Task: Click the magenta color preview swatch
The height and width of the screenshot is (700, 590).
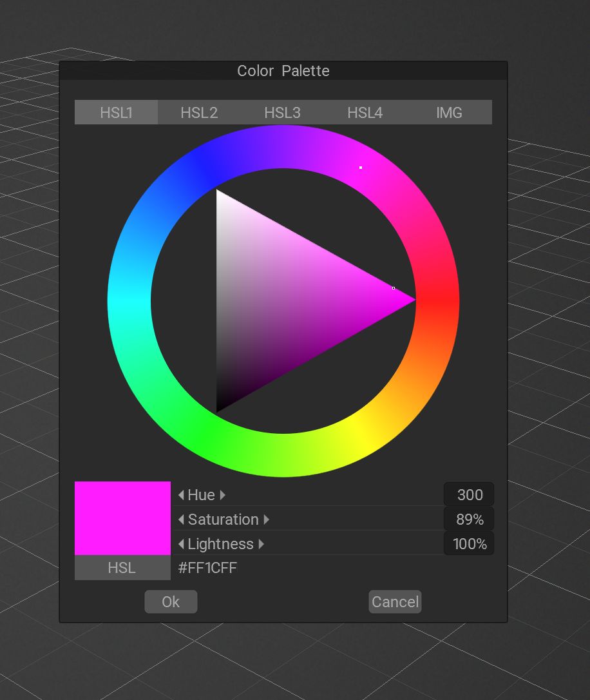Action: pos(122,518)
